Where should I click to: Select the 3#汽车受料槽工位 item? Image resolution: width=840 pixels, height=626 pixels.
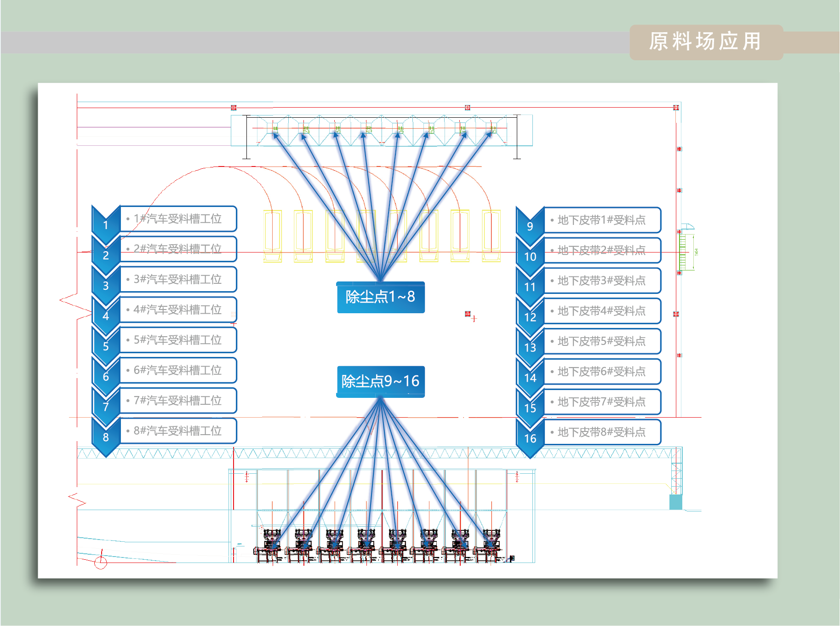[x=178, y=279]
